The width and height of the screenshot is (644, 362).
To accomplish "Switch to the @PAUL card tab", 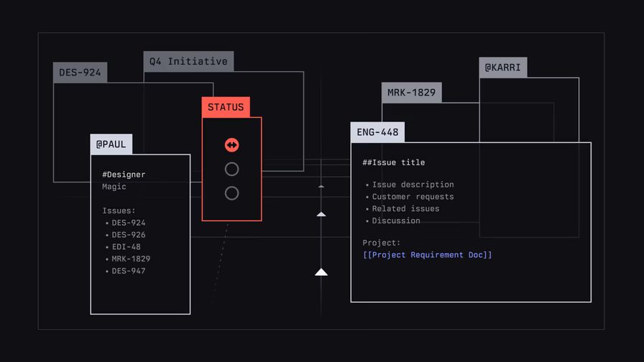I will 111,144.
